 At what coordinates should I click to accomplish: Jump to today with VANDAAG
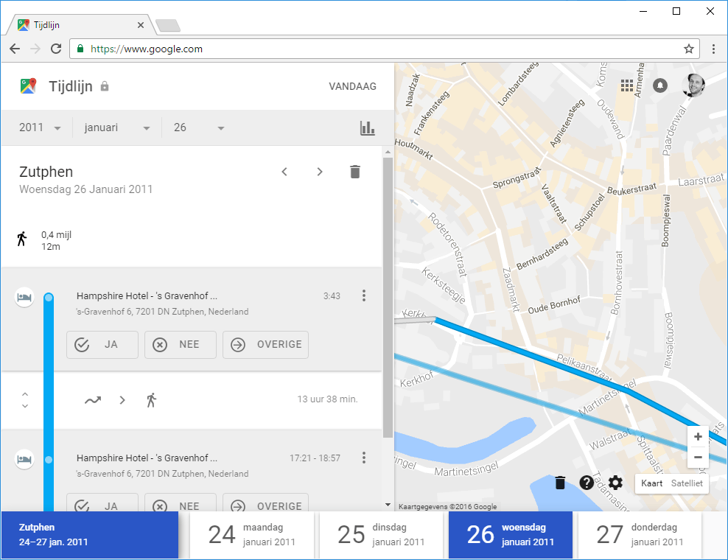352,86
